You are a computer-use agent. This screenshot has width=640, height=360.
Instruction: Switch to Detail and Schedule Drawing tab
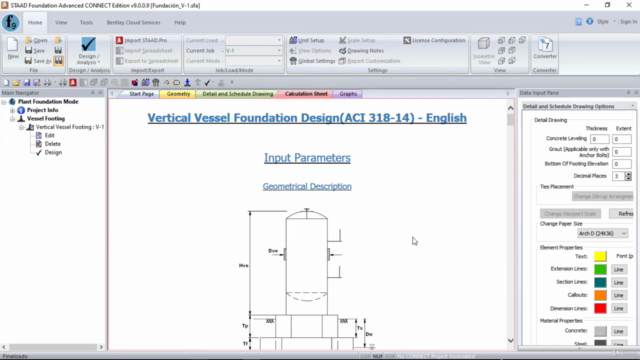(238, 94)
